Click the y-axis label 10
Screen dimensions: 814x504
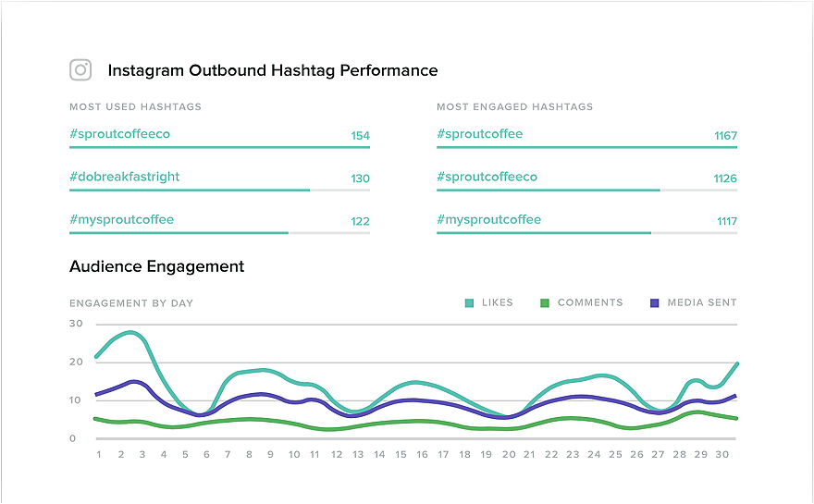click(x=76, y=400)
